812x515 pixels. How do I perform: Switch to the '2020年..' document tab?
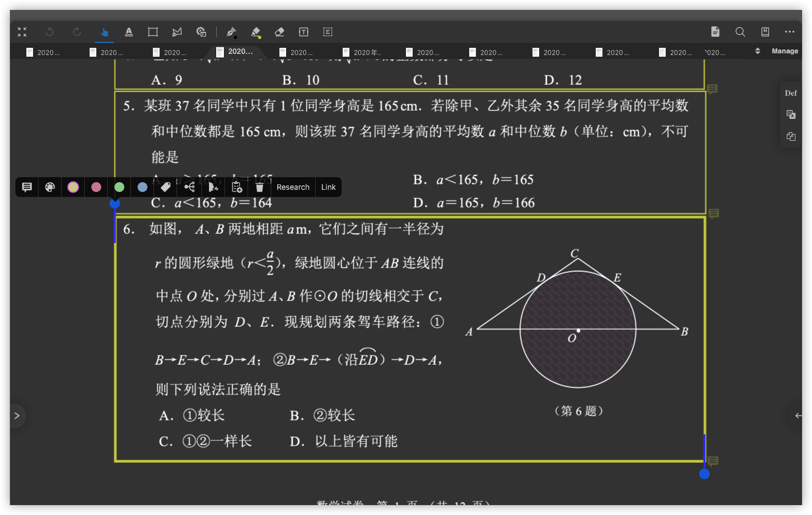click(363, 52)
